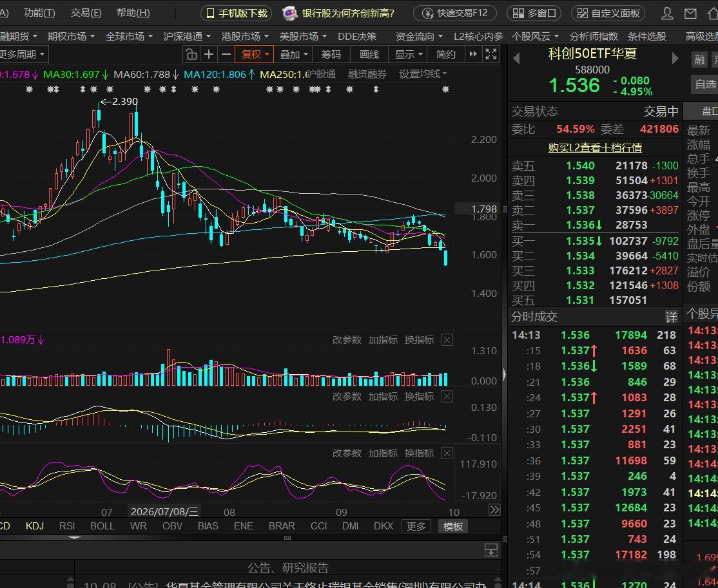
Task: Go to next stock right arrow
Action: [675, 59]
